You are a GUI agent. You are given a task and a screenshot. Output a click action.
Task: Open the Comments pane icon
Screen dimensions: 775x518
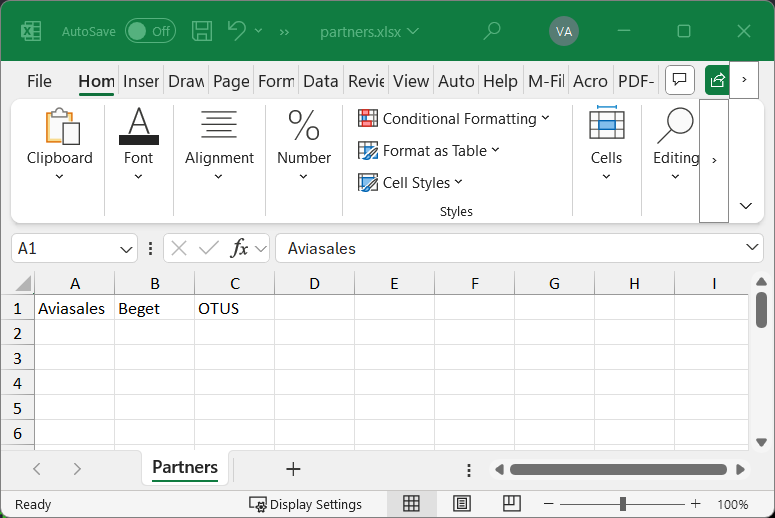coord(680,80)
